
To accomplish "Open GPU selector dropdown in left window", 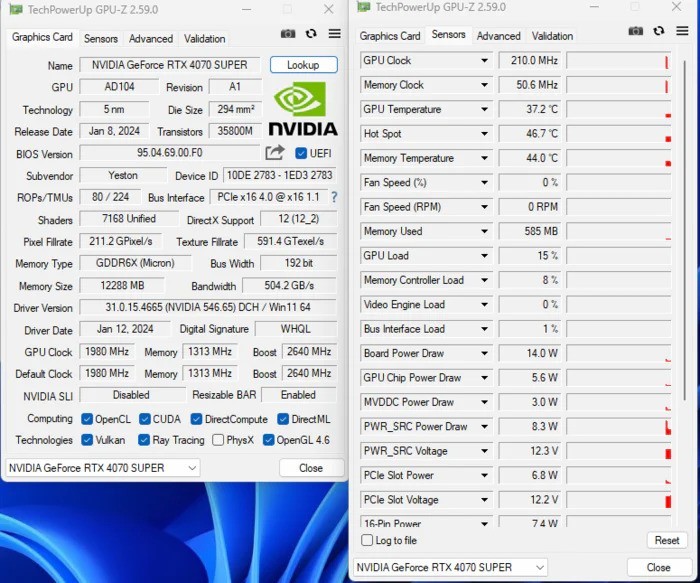I will 103,468.
